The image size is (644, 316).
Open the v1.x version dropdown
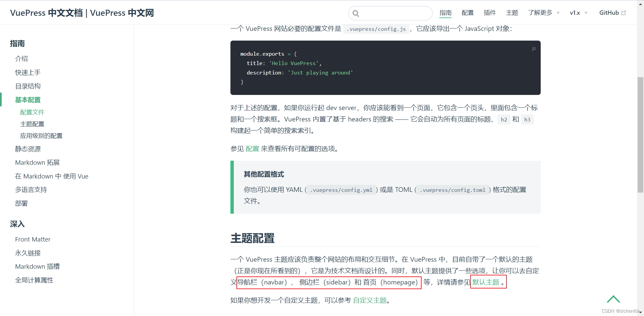(579, 13)
